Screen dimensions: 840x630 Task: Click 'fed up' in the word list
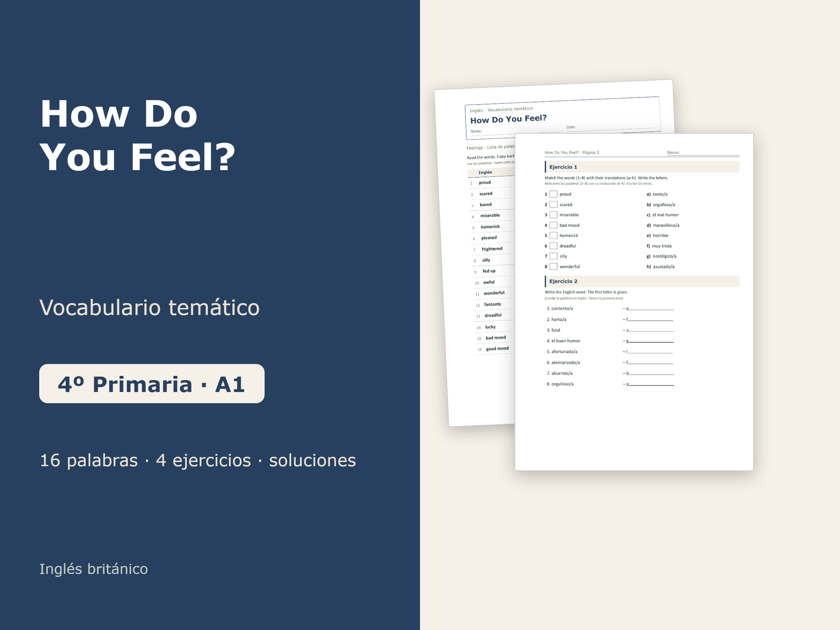[x=489, y=271]
